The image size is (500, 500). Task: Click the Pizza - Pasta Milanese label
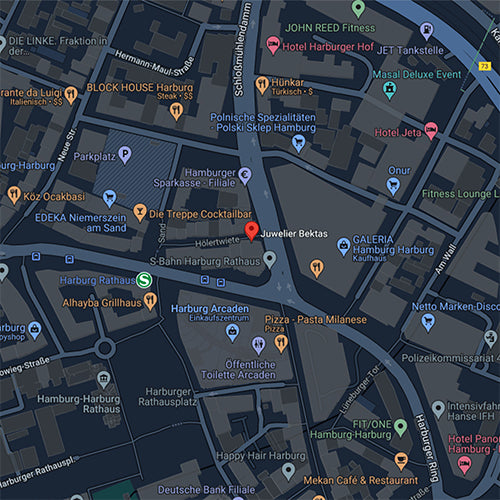point(315,320)
